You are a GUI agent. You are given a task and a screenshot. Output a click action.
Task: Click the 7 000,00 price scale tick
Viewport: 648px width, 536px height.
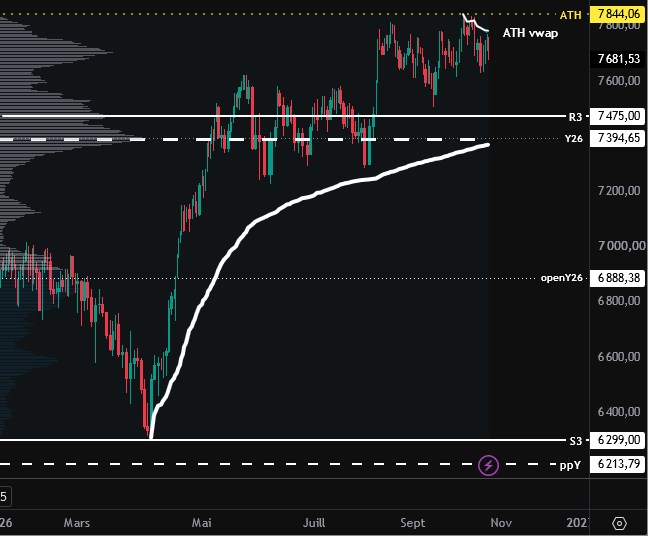coord(621,245)
